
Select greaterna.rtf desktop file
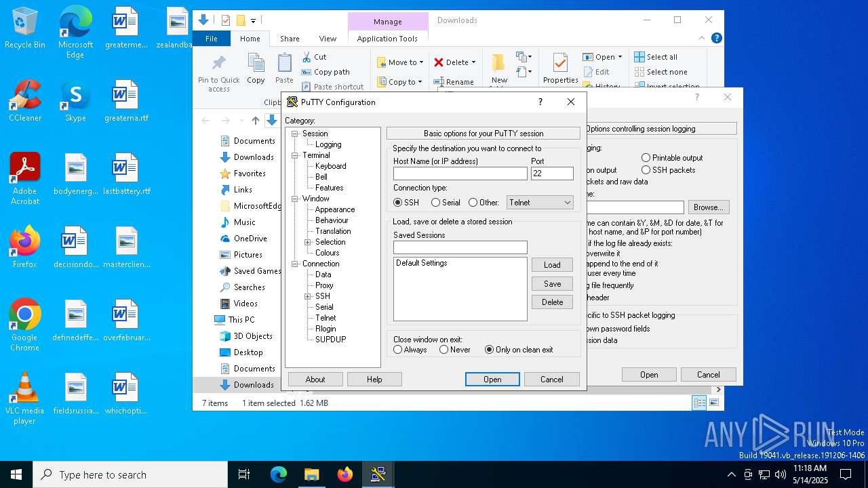(x=126, y=100)
